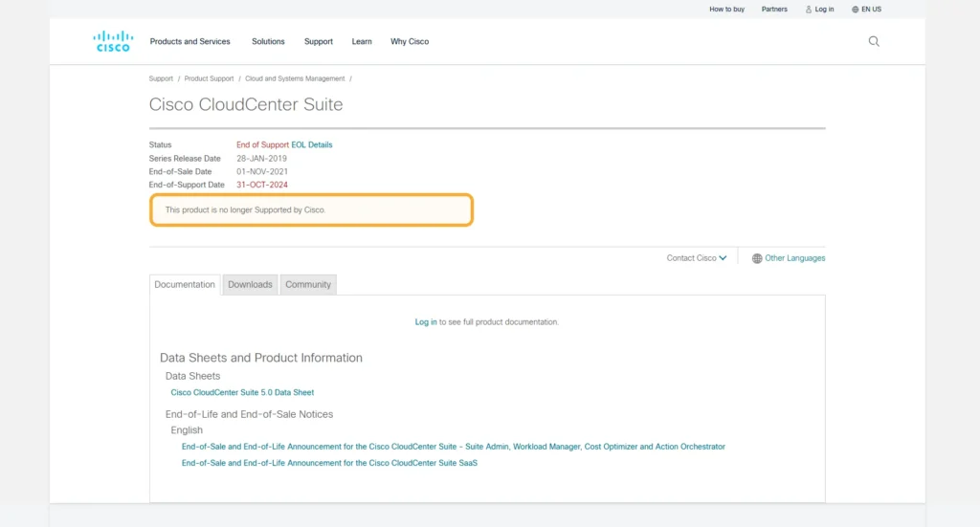Viewport: 980px width, 527px height.
Task: Open the EOL Details link
Action: coord(312,144)
